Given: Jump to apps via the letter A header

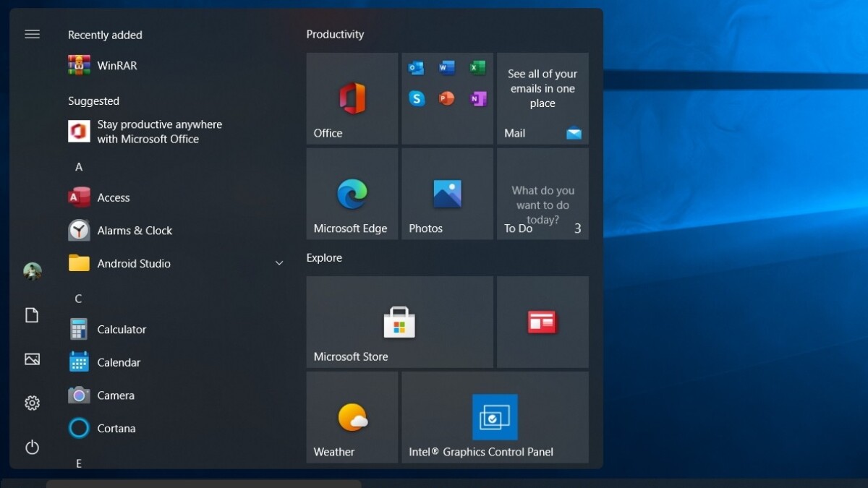Looking at the screenshot, I should click(79, 167).
